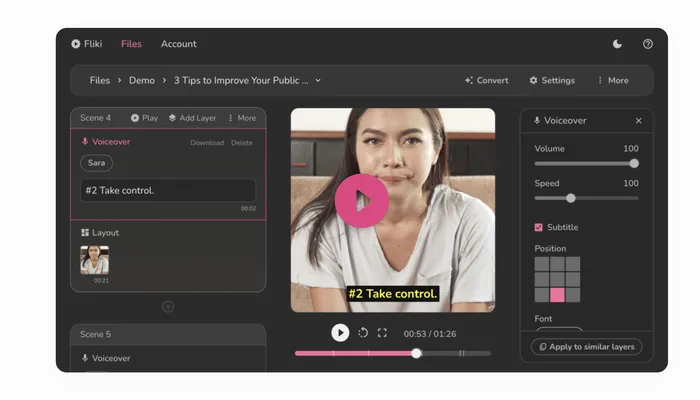Screen dimensions: 700x400
Task: Expand the file name dropdown chevron
Action: 318,81
